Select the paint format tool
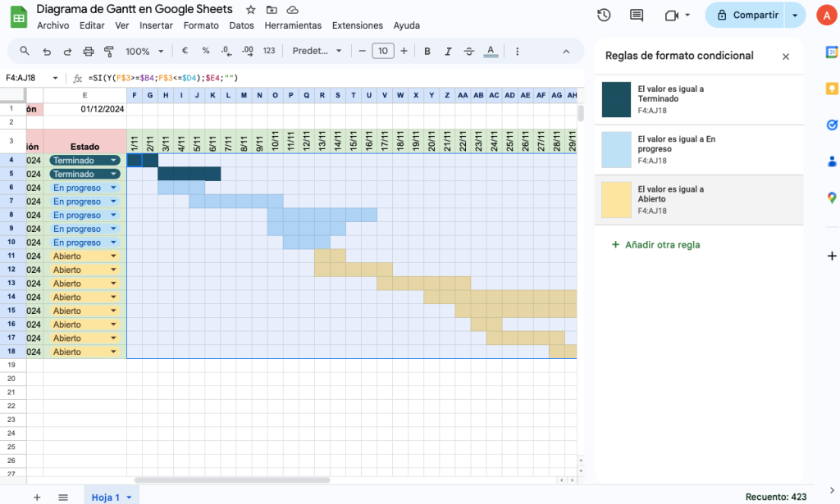This screenshot has height=504, width=840. [x=109, y=51]
